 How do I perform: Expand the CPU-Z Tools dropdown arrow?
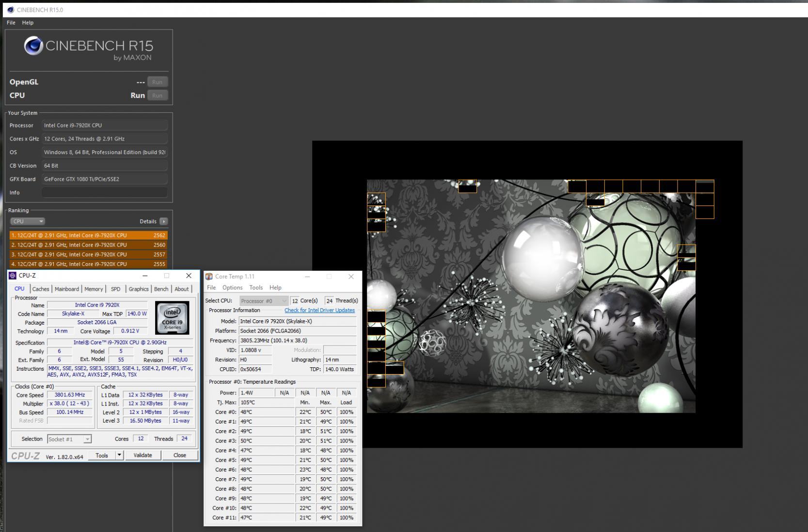119,455
